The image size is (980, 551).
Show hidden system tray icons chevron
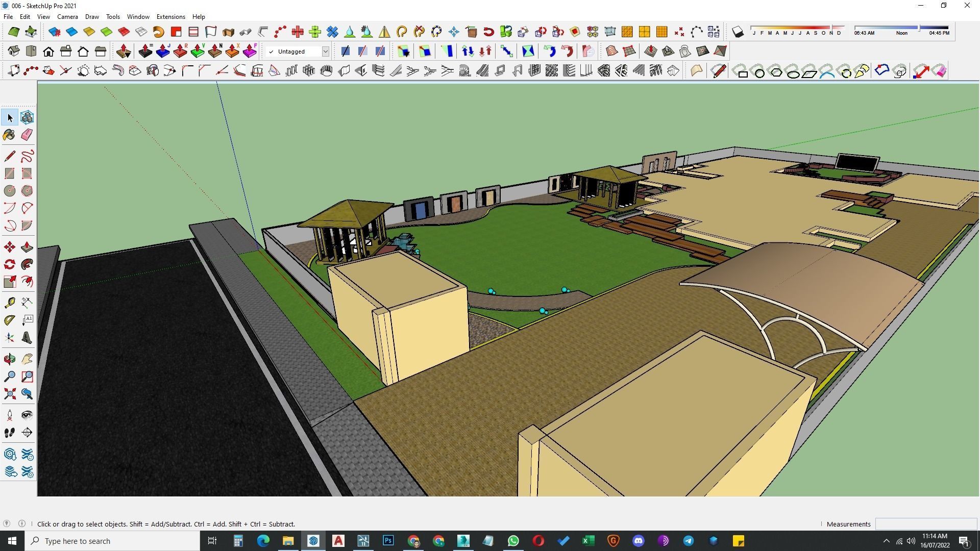(x=886, y=541)
